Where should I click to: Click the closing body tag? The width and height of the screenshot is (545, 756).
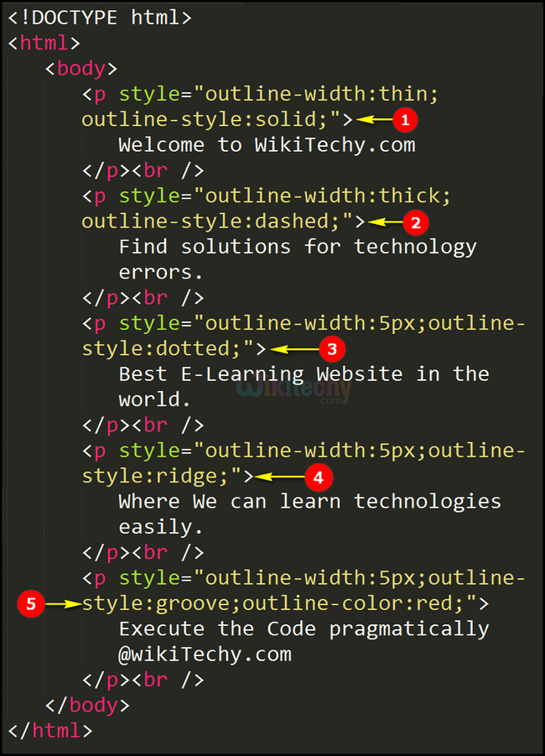click(x=87, y=705)
